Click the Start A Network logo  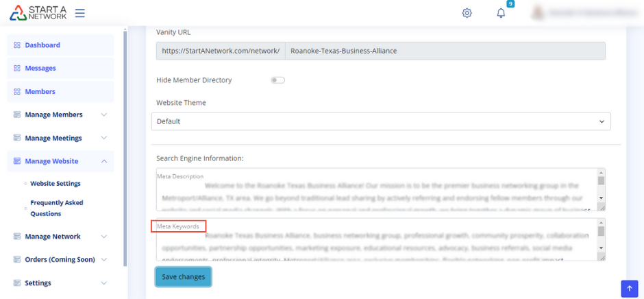click(x=38, y=12)
